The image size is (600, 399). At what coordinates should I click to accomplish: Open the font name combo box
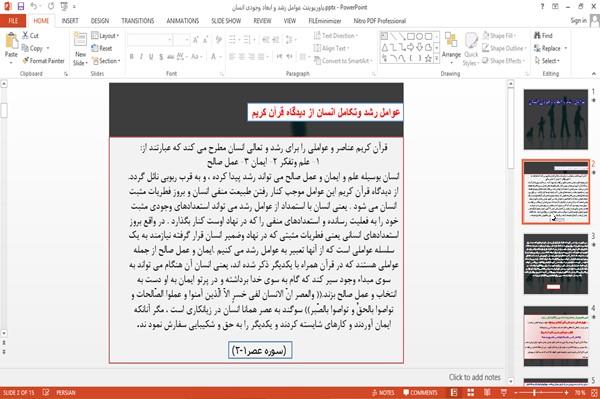click(150, 39)
